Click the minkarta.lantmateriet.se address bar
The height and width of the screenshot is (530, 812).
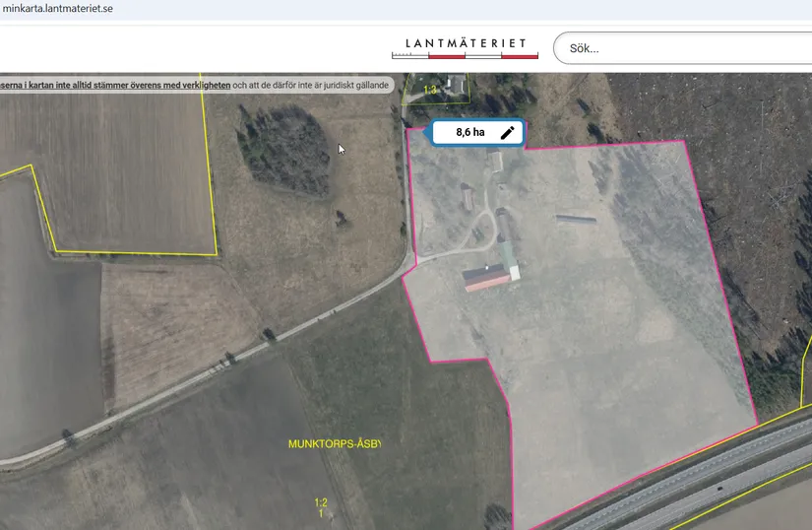point(57,9)
